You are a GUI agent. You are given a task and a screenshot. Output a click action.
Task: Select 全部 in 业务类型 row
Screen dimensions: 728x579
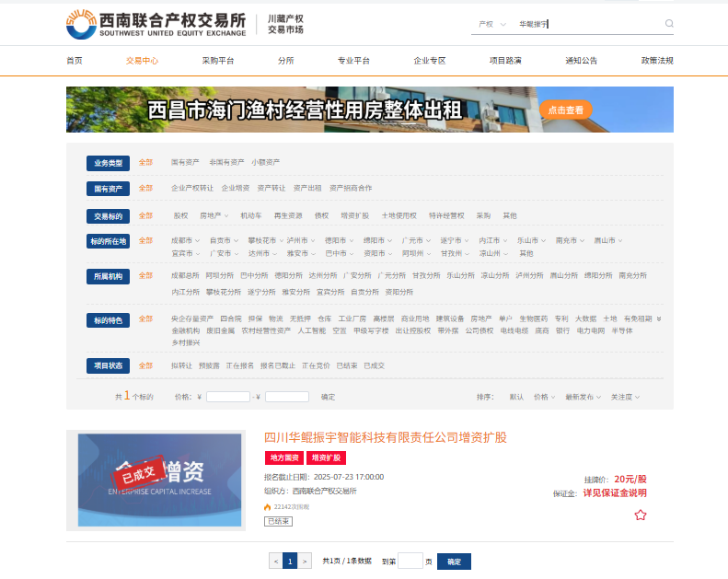(x=145, y=163)
